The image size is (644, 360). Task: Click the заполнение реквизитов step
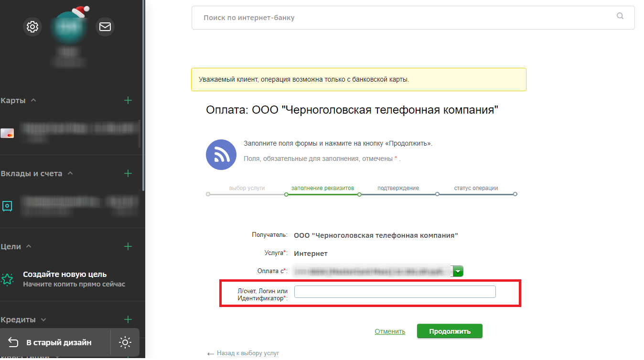322,188
